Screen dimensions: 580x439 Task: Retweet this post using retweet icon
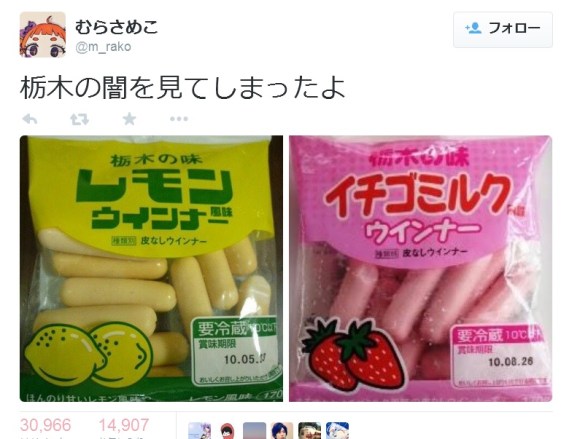(80, 119)
